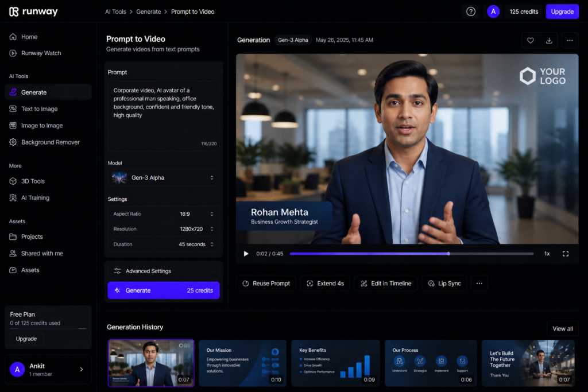Viewport: 588px width, 392px height.
Task: Click Generate 25 credits button
Action: pyautogui.click(x=164, y=290)
